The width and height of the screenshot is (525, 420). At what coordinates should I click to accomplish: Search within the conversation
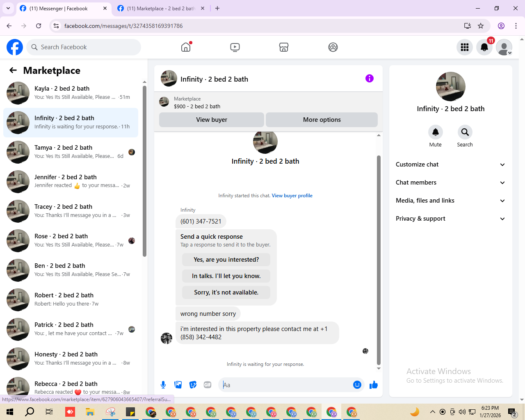click(465, 132)
